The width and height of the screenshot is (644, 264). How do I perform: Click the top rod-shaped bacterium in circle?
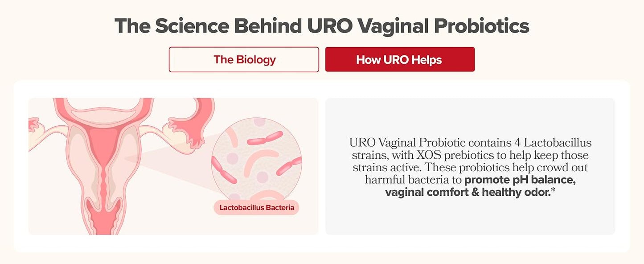tap(265, 138)
